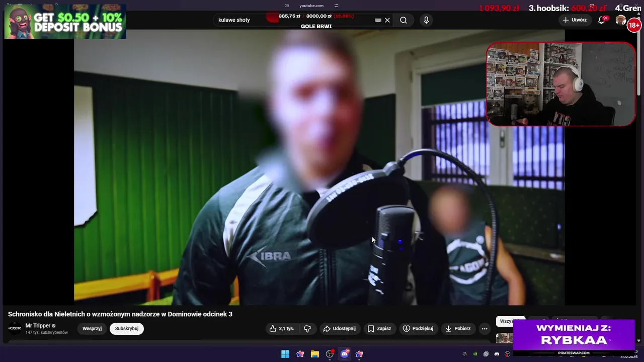This screenshot has width=644, height=362.
Task: Open the account avatar menu
Action: pyautogui.click(x=621, y=20)
